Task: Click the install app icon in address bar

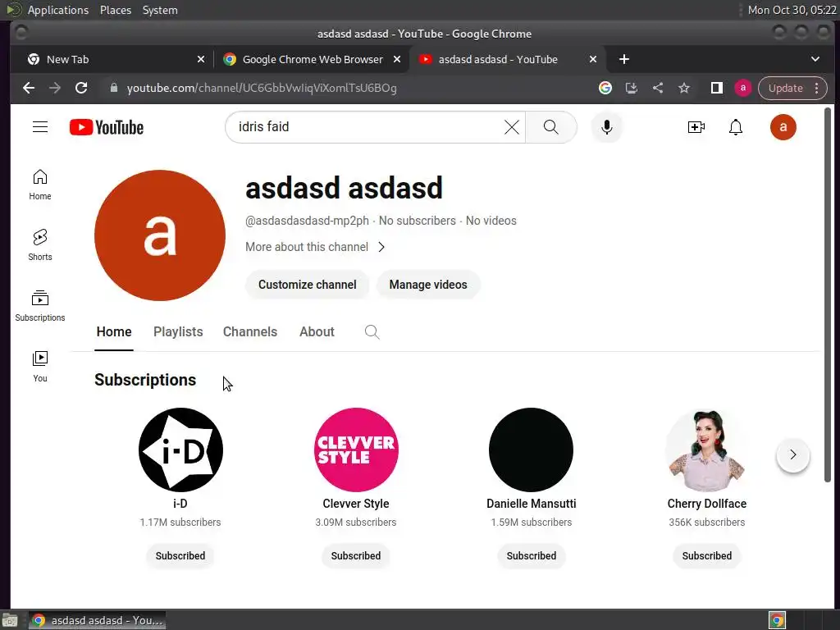Action: [x=632, y=88]
